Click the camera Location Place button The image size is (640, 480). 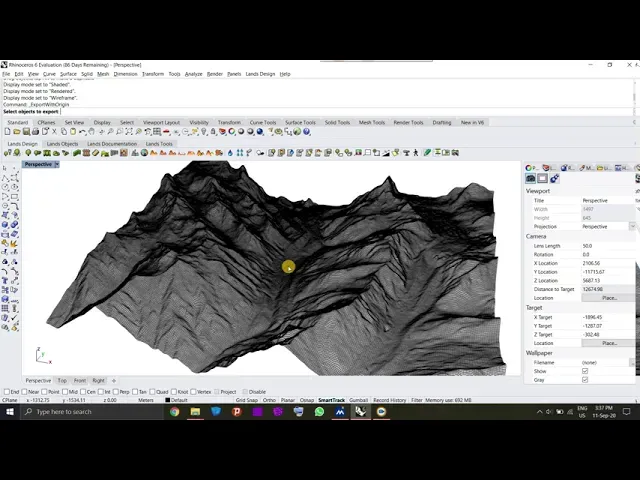click(608, 298)
